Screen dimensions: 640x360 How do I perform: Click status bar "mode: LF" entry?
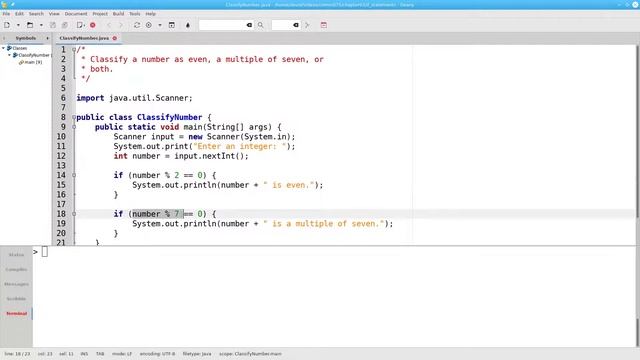pos(122,354)
